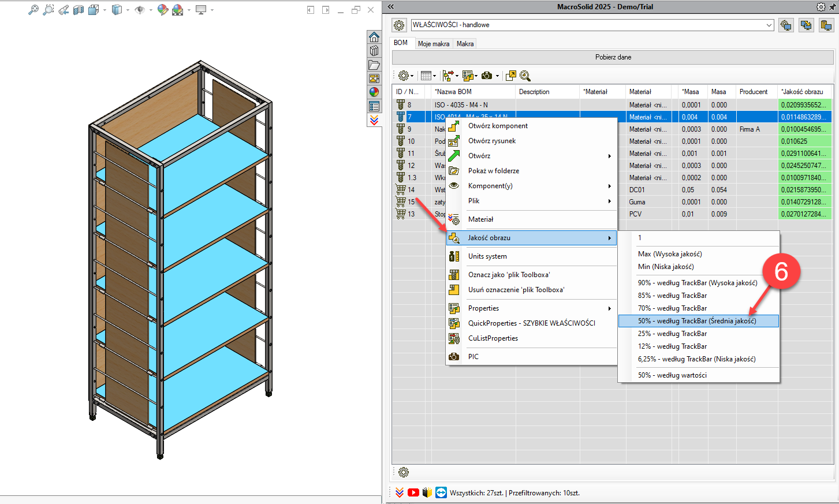Select Otwórz rysunek in context menu
839x504 pixels.
click(x=532, y=141)
